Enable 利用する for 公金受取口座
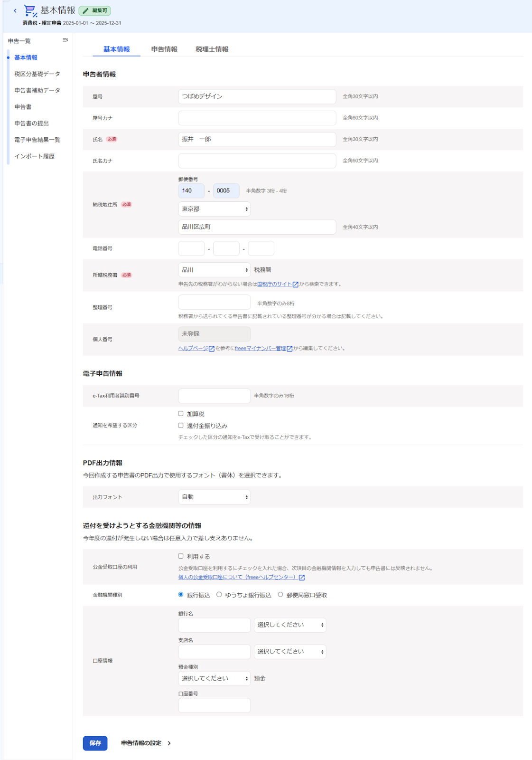Image resolution: width=532 pixels, height=760 pixels. point(181,556)
